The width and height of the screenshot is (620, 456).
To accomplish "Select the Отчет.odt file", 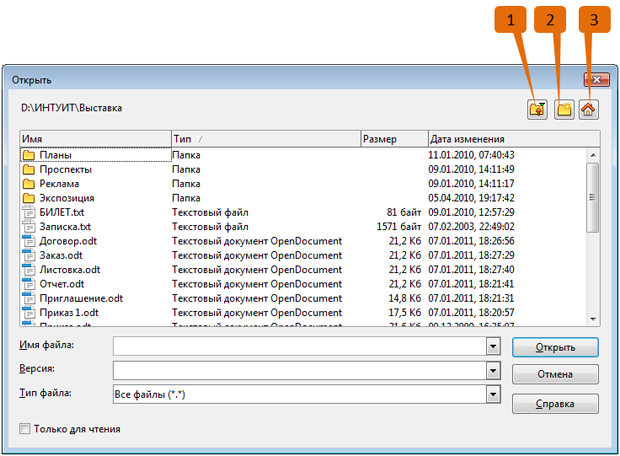I will click(x=62, y=284).
